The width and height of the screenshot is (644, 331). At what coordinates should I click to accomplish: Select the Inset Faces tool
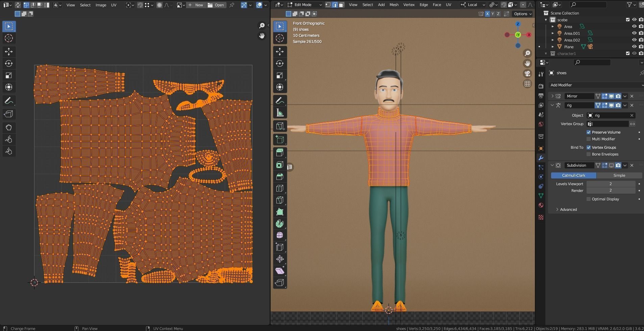point(280,165)
